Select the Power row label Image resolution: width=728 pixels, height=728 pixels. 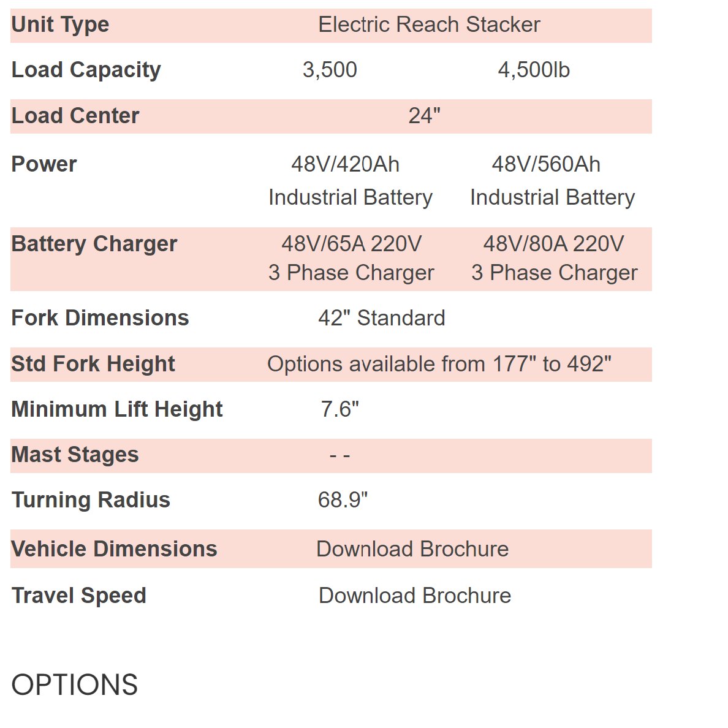44,164
